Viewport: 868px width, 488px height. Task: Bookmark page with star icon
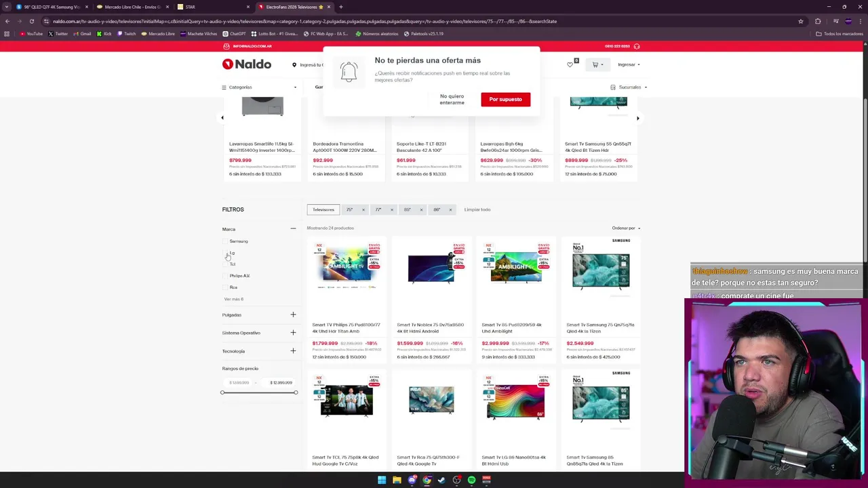pyautogui.click(x=801, y=21)
